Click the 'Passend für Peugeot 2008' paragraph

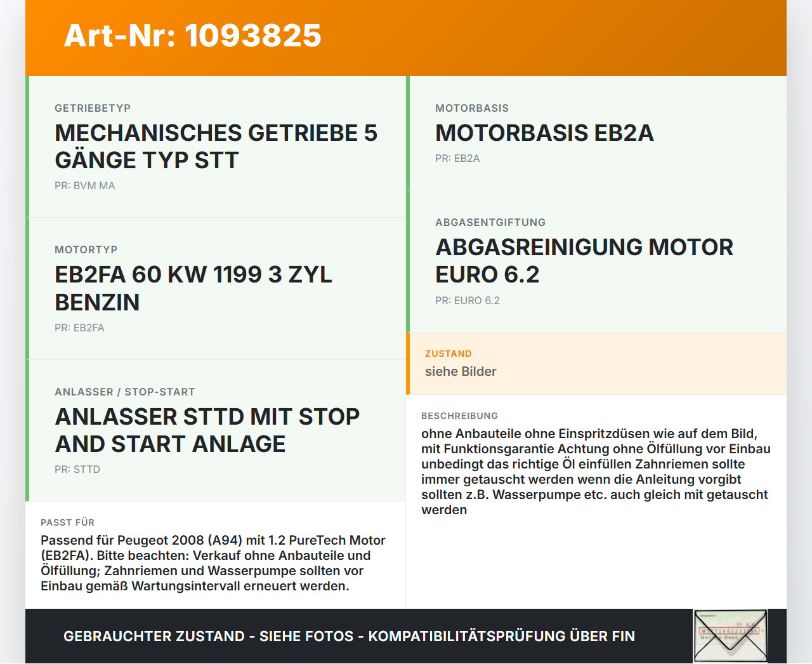click(x=213, y=563)
